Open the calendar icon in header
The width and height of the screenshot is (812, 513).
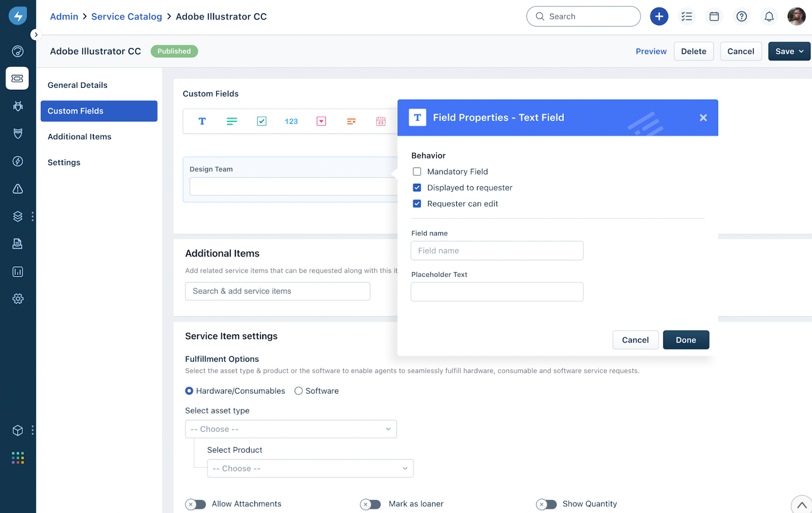coord(714,16)
